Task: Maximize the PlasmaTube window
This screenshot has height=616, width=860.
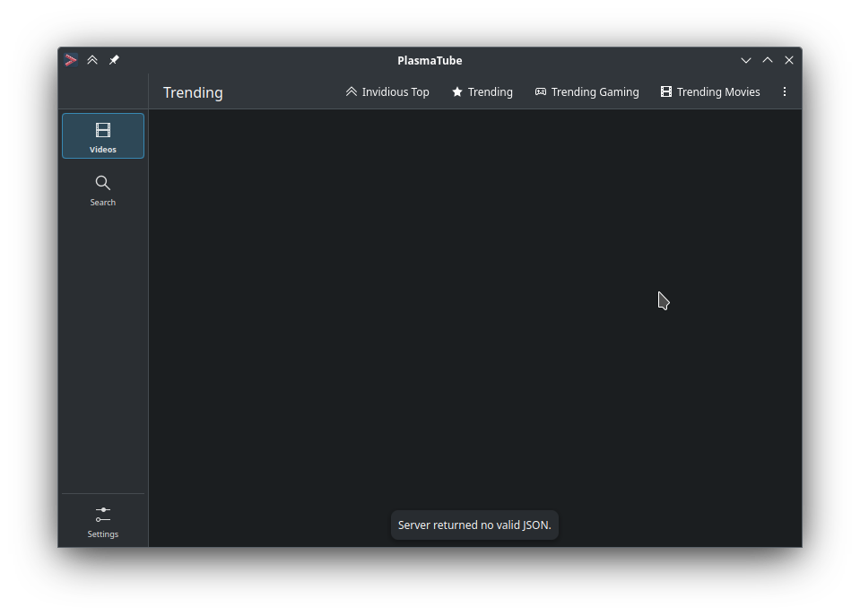Action: [768, 60]
